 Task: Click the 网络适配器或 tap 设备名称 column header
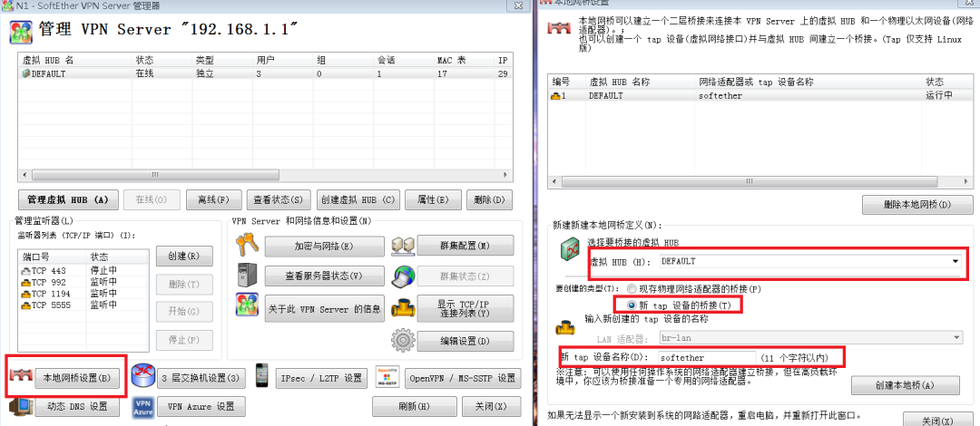808,82
